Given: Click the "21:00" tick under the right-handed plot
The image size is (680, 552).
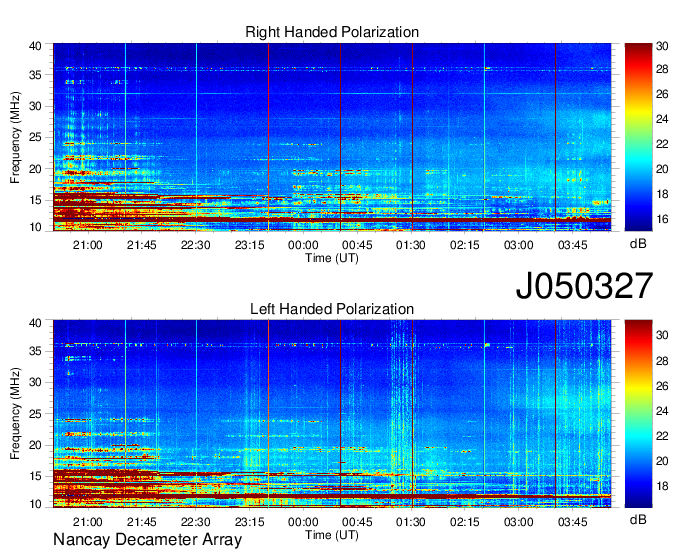Looking at the screenshot, I should [88, 245].
